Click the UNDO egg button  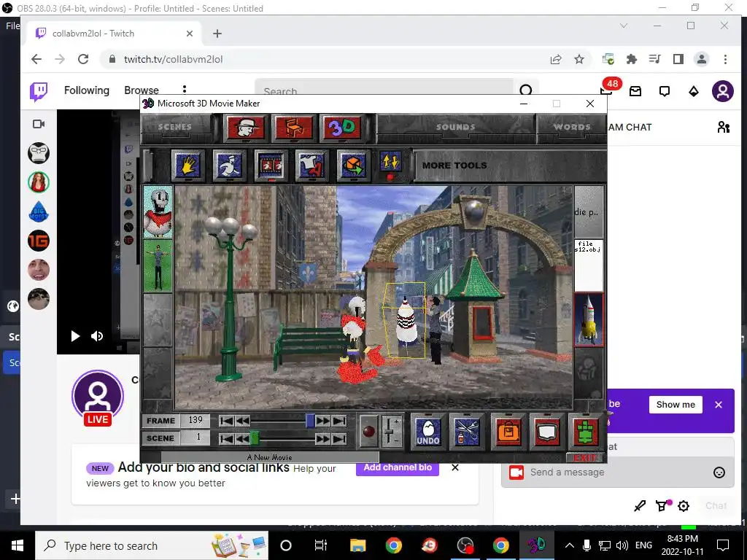pos(427,432)
